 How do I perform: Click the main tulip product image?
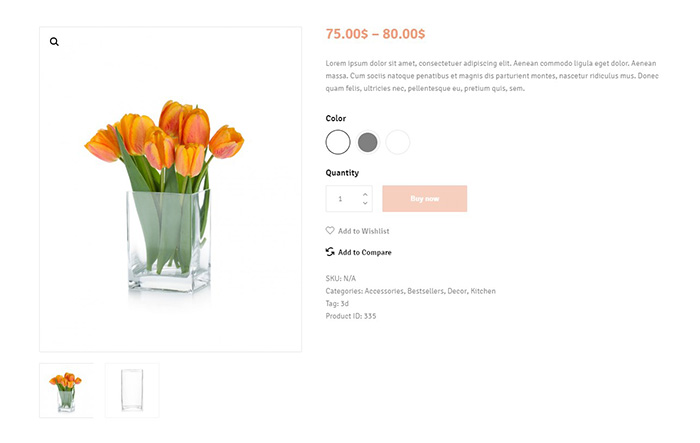[170, 189]
